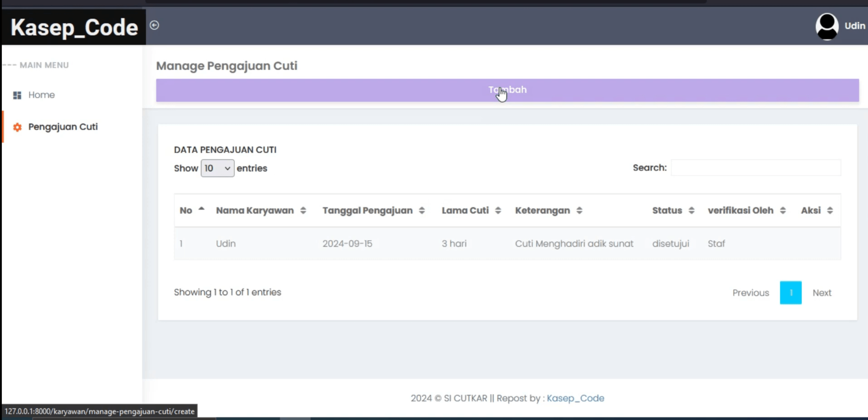Screen dimensions: 868x420
Task: Click the Pengajuan Cuti gear icon
Action: coord(17,127)
